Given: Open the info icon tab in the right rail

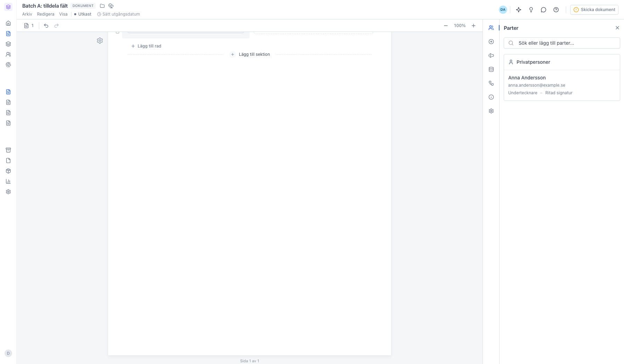Looking at the screenshot, I should [491, 97].
